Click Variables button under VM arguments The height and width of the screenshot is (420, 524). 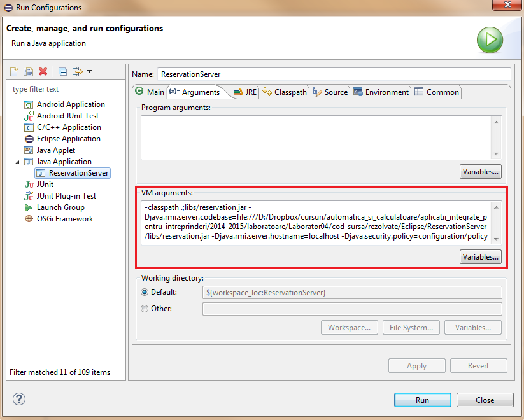pyautogui.click(x=481, y=257)
